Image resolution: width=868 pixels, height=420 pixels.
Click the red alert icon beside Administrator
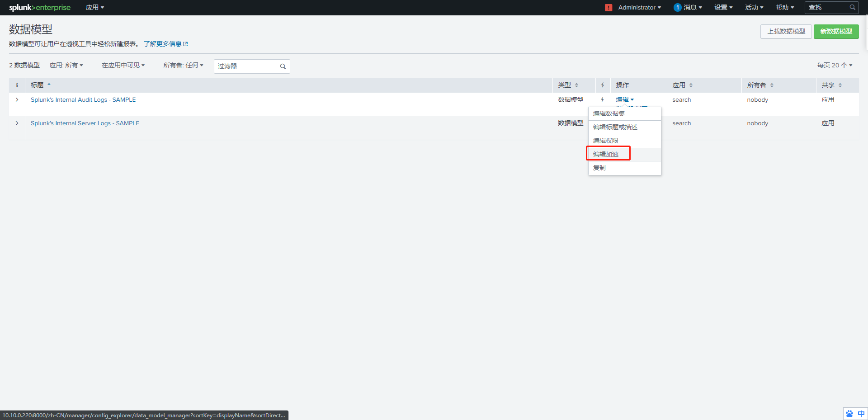coord(609,8)
